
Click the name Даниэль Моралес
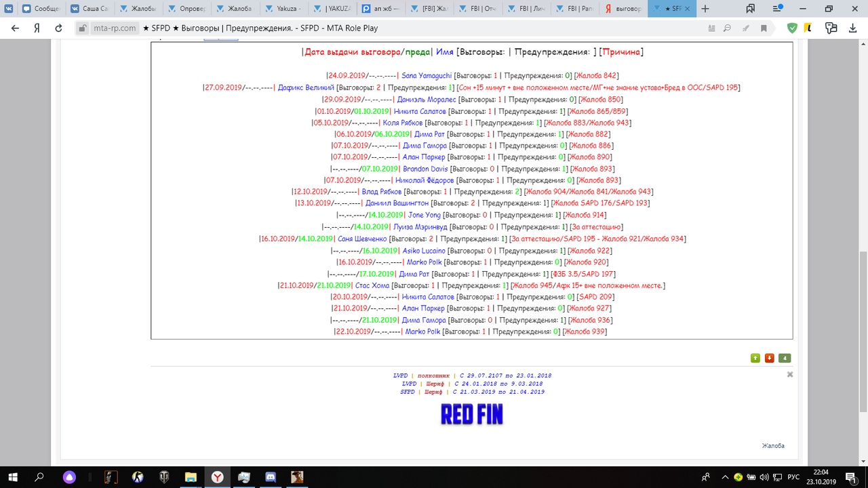(427, 100)
